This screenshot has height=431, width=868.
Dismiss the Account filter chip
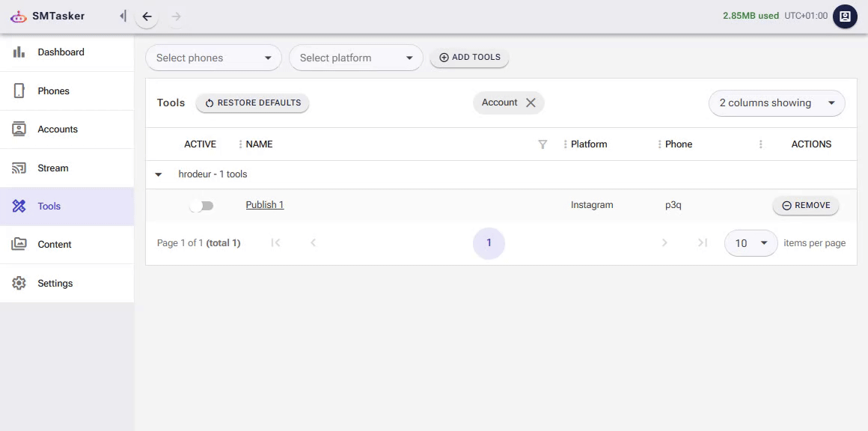(531, 103)
